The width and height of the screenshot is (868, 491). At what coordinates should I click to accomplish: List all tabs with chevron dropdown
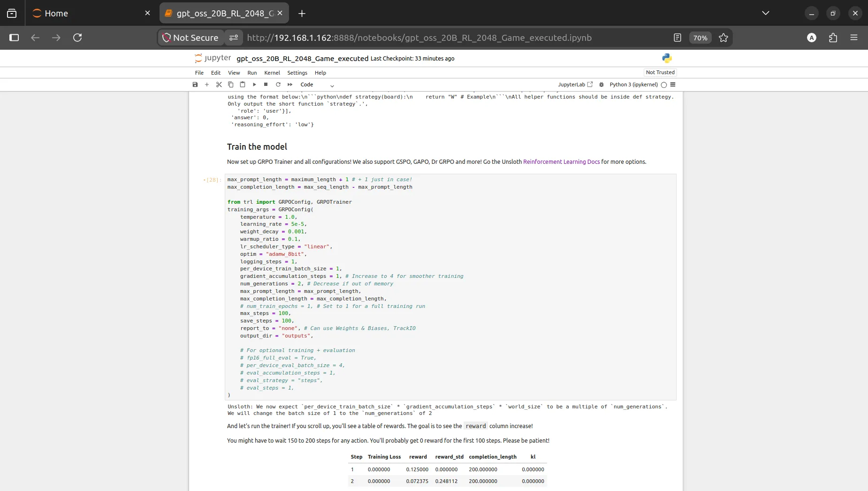point(766,13)
